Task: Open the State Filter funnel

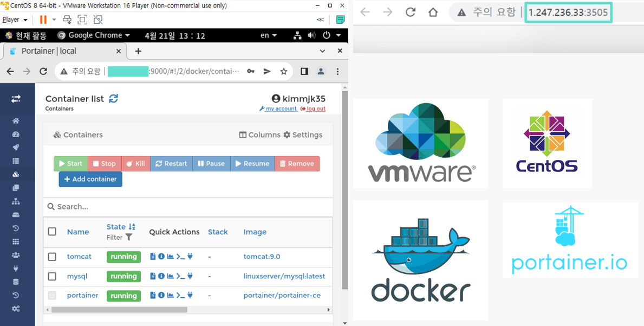Action: tap(128, 237)
